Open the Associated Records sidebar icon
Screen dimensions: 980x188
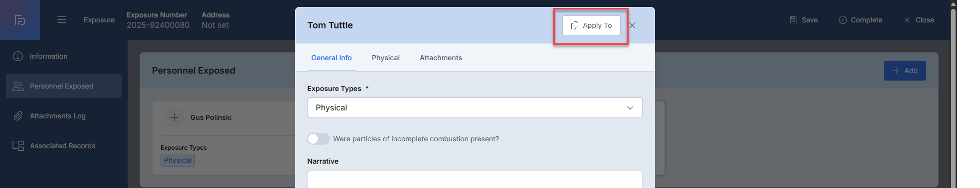pyautogui.click(x=18, y=146)
